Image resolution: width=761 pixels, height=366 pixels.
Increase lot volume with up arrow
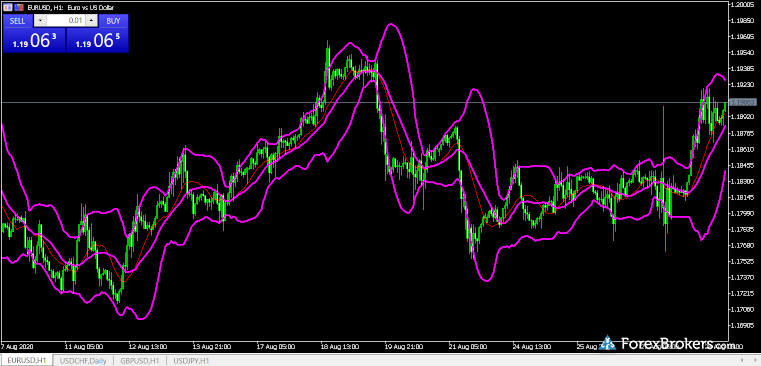point(91,21)
